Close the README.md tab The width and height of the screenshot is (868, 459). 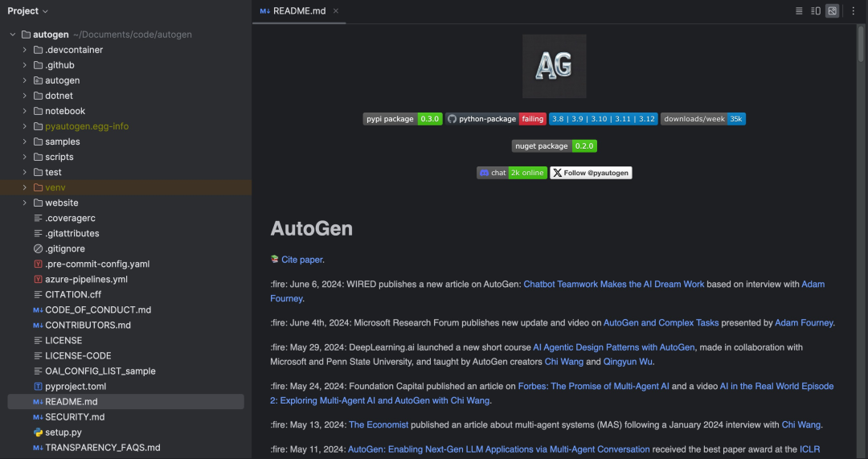click(x=336, y=11)
